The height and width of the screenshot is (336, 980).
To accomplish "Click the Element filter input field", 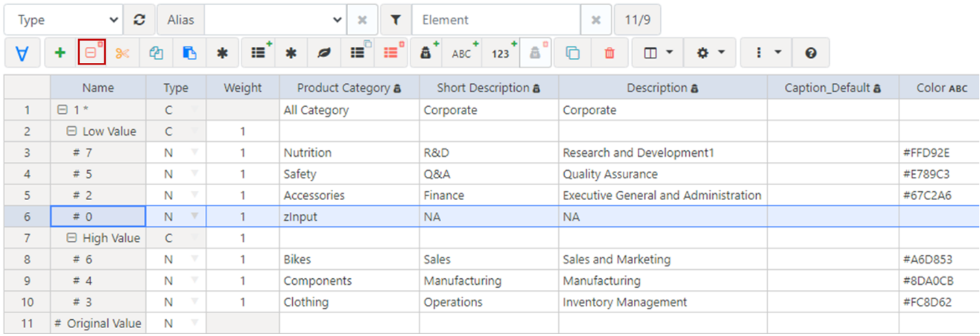I will [x=496, y=20].
